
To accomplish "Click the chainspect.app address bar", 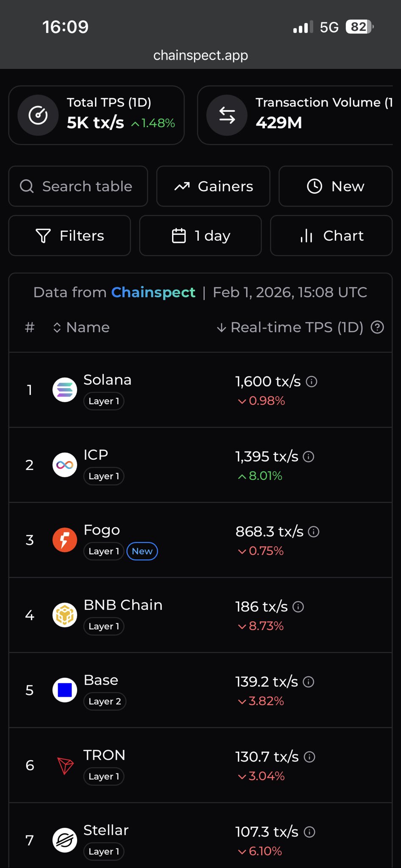I will [200, 55].
